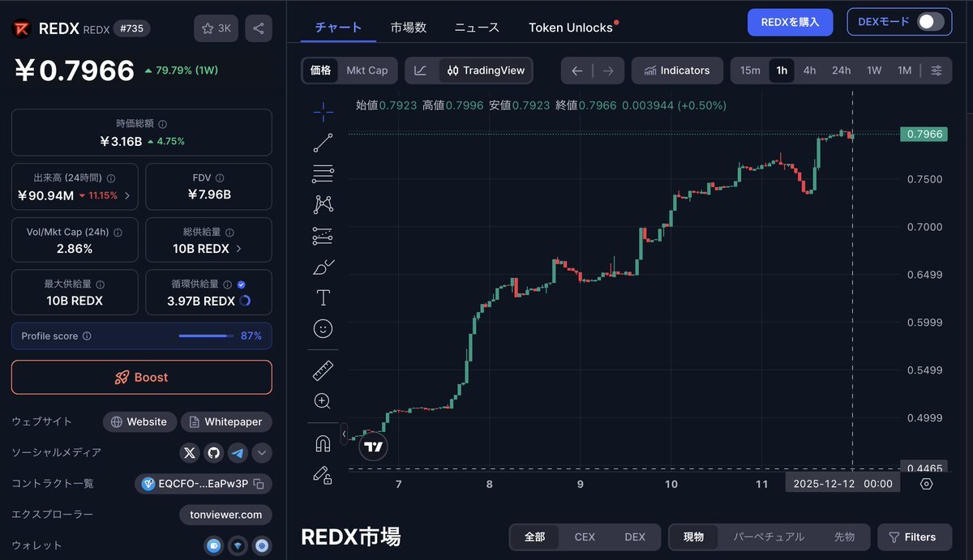Set timeframe to 24h
The height and width of the screenshot is (560, 973).
841,71
